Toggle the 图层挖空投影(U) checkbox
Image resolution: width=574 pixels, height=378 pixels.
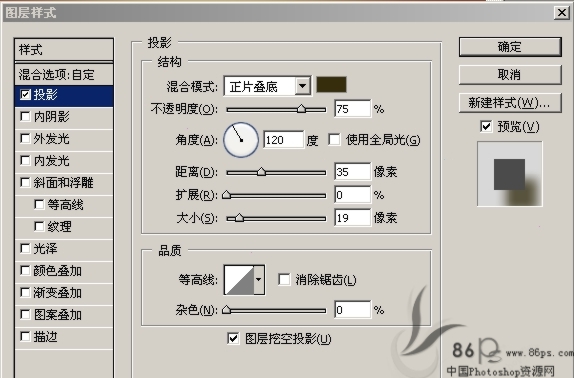[233, 338]
